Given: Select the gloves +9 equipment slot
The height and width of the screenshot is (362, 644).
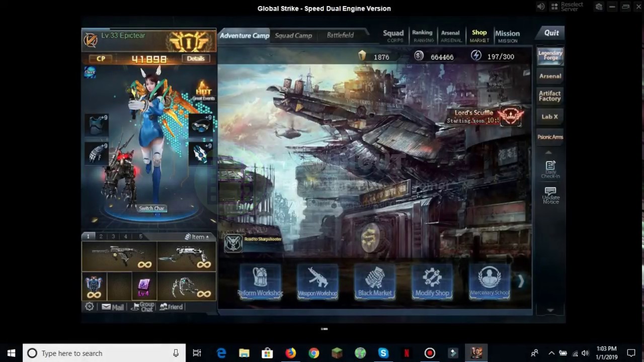Looking at the screenshot, I should click(96, 153).
